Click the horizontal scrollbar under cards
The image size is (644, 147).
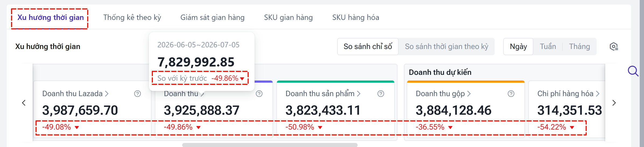coord(270,145)
